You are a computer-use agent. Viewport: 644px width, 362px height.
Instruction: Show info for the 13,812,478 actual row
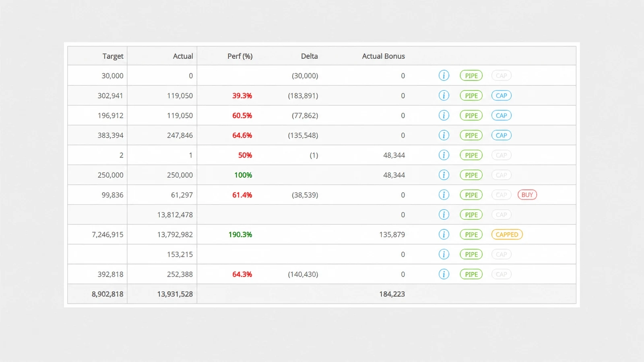444,215
